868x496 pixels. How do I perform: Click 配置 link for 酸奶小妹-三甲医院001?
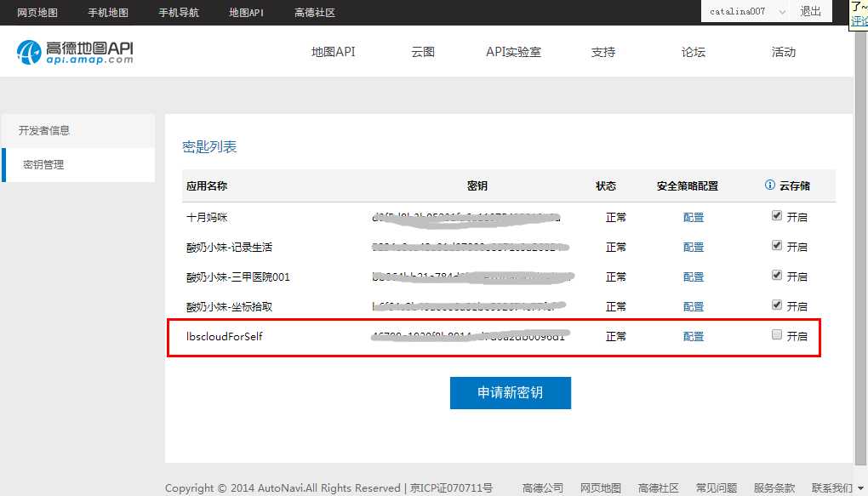pos(693,277)
